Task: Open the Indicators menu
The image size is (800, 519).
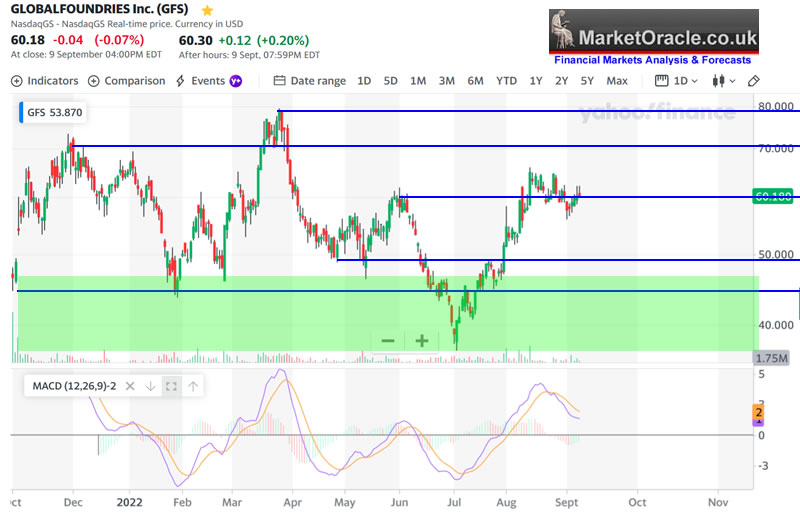Action: click(45, 81)
